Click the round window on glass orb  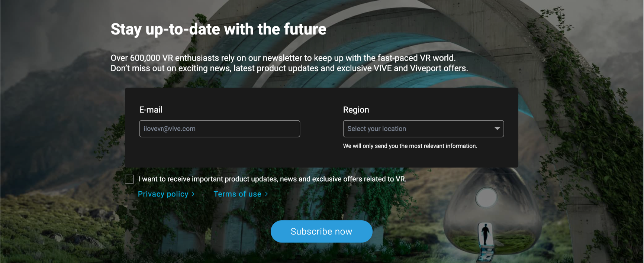[x=486, y=198]
